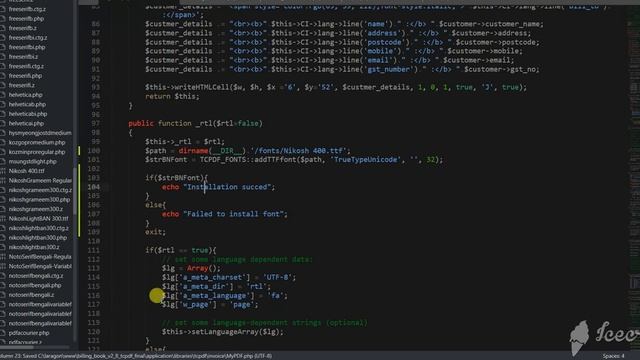The width and height of the screenshot is (640, 360).
Task: Click the 'w_page' key on line 117
Action: click(x=195, y=304)
